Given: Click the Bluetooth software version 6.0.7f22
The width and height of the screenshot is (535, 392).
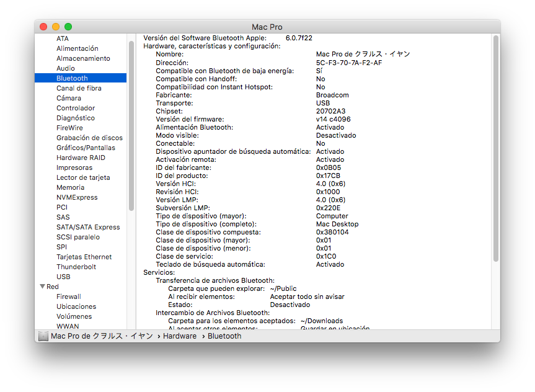Looking at the screenshot, I should tap(299, 38).
